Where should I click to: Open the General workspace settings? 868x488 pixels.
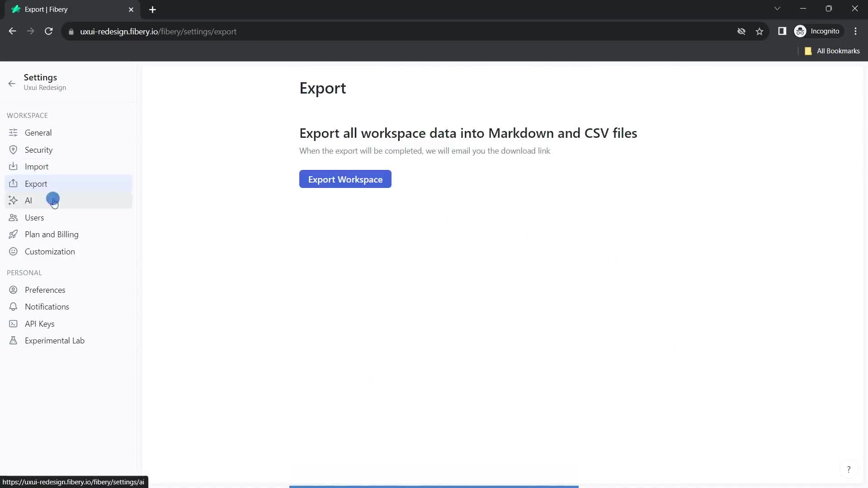pyautogui.click(x=38, y=132)
